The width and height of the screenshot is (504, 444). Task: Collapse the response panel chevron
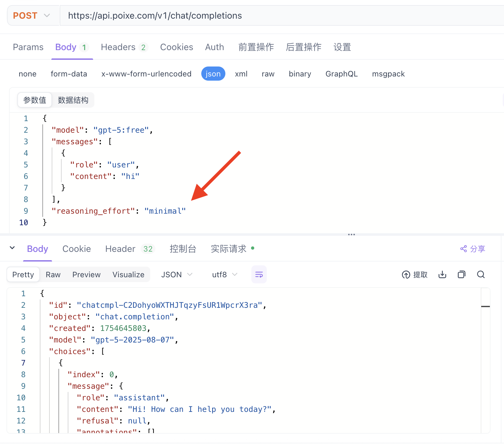point(12,248)
